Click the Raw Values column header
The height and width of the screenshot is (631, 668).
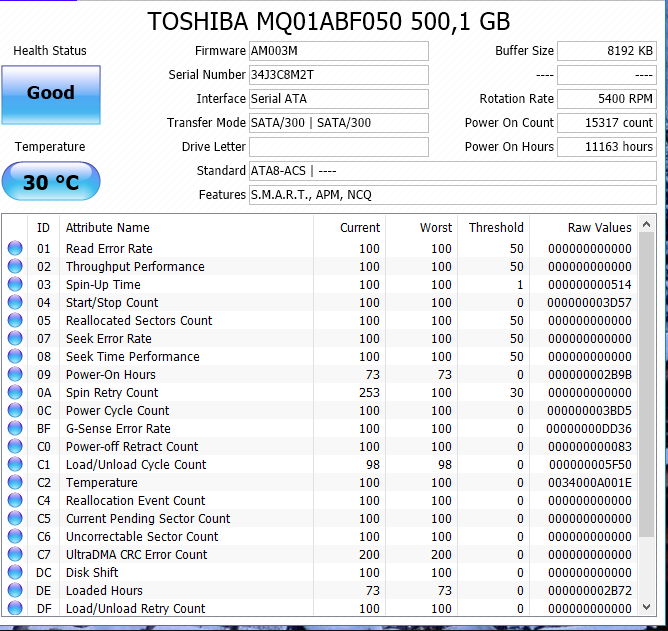pyautogui.click(x=584, y=228)
